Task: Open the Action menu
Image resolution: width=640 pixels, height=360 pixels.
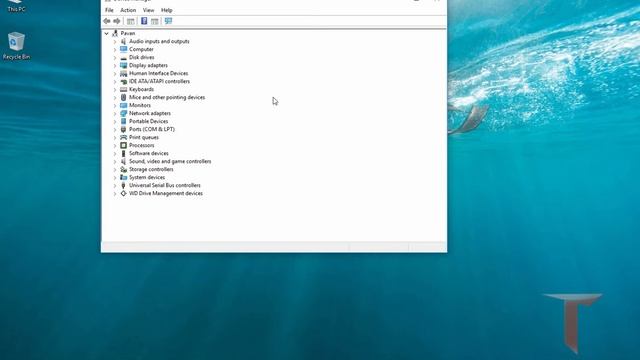Action: click(128, 10)
